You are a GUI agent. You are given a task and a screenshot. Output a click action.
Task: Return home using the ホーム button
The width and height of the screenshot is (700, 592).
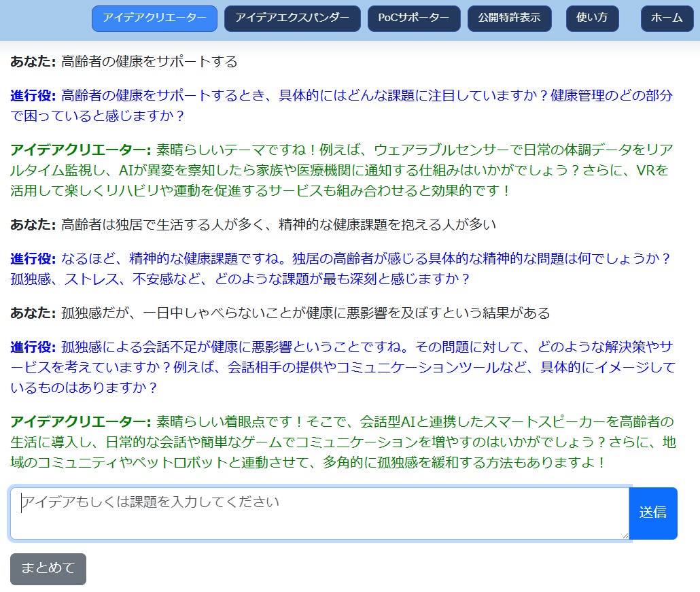click(x=667, y=18)
